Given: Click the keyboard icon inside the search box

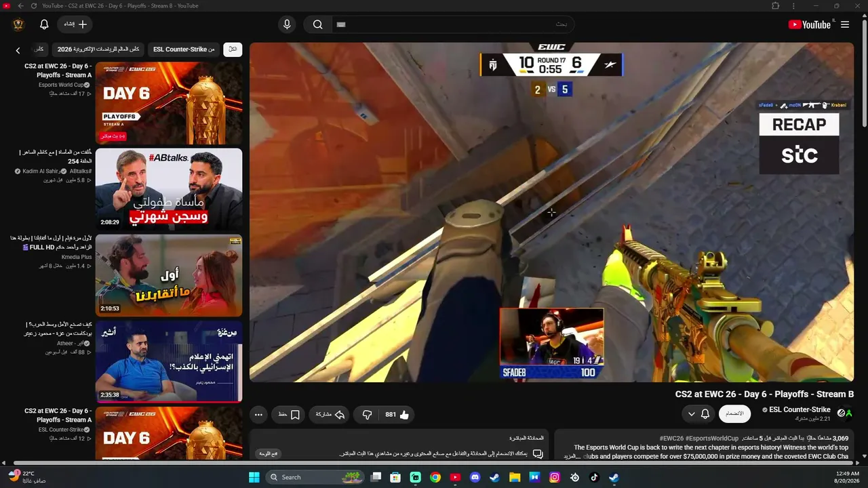Looking at the screenshot, I should click(x=341, y=24).
